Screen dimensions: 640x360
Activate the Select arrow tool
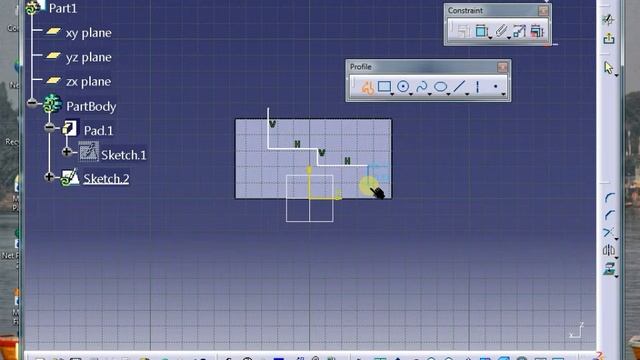coord(609,67)
